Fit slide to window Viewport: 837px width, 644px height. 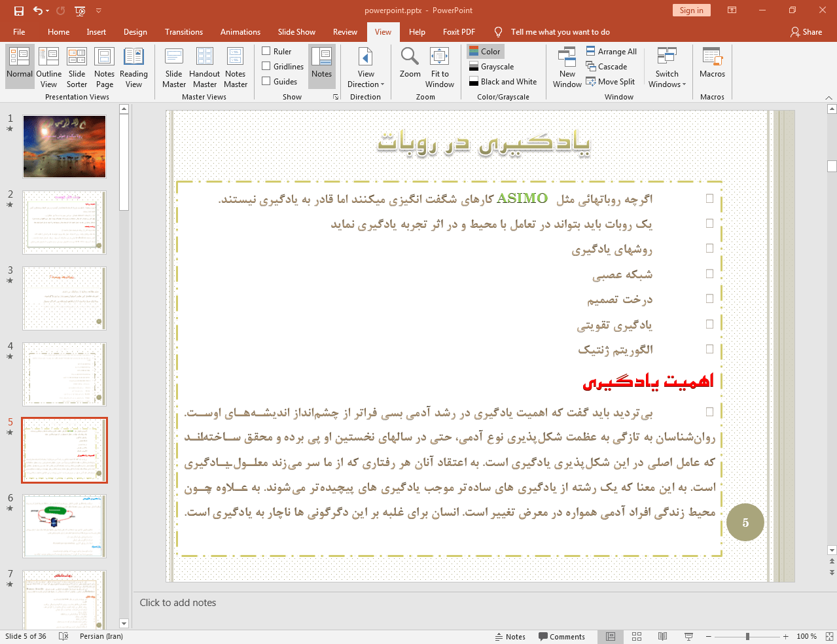coord(440,67)
